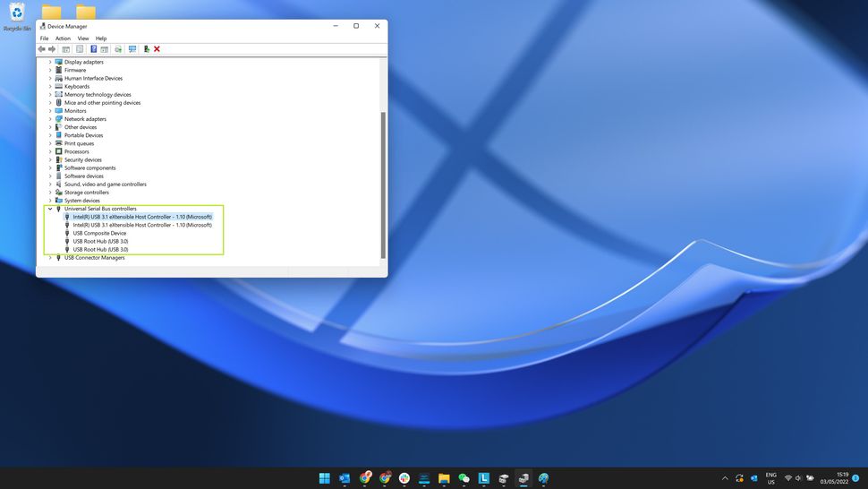This screenshot has width=868, height=489.
Task: Select USB Composite Device
Action: [99, 233]
